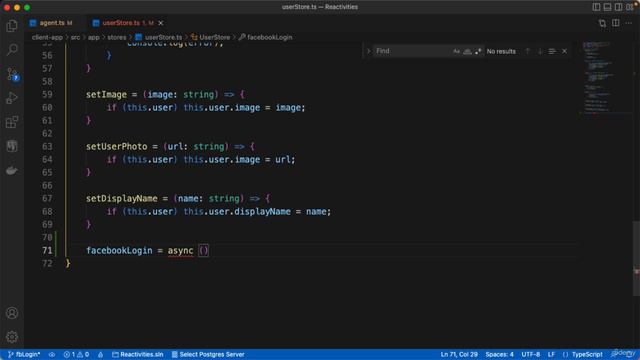Click the Open Changes icon in editor toolbar

(x=602, y=23)
